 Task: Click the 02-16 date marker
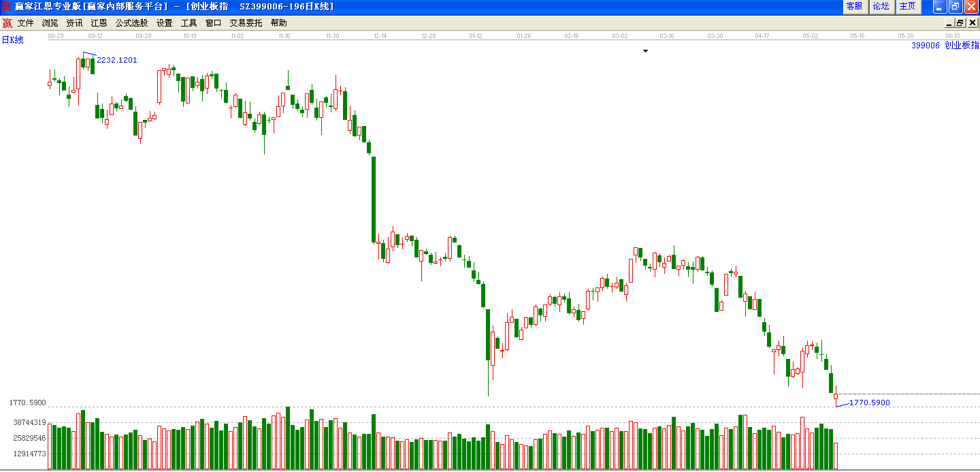[571, 35]
